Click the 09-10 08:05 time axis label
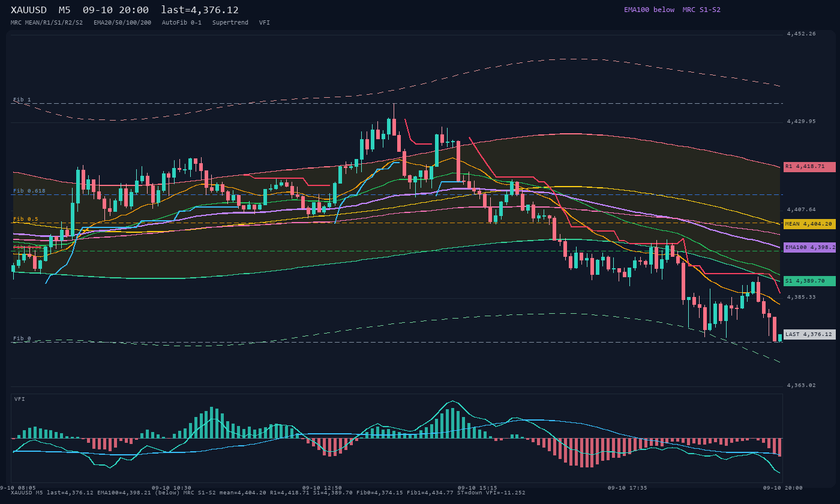Viewport: 840px width, 504px height. click(x=18, y=488)
